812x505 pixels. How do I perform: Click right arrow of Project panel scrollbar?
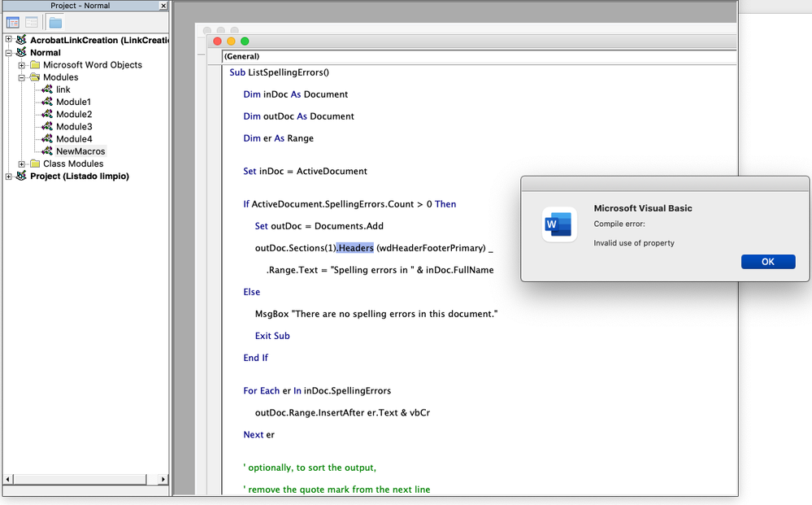click(x=163, y=480)
